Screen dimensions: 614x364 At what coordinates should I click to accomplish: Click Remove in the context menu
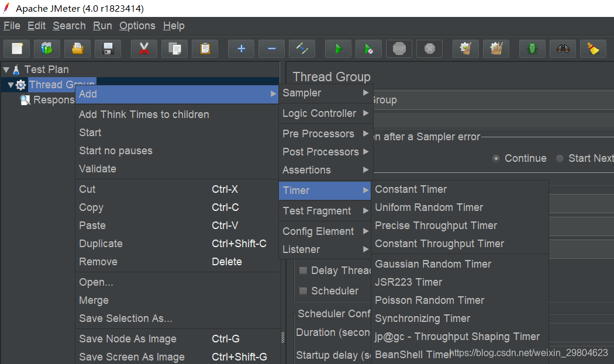(177, 262)
